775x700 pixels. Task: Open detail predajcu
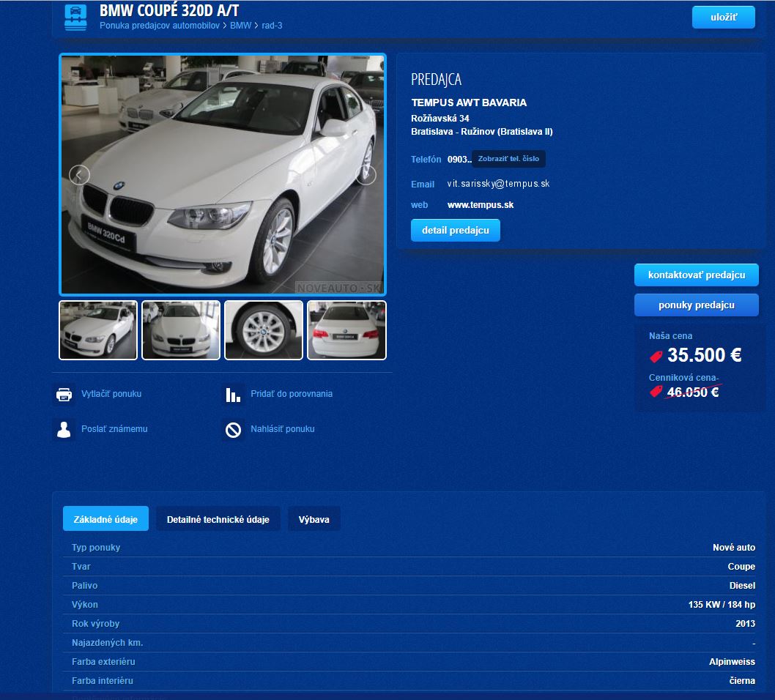coord(455,231)
